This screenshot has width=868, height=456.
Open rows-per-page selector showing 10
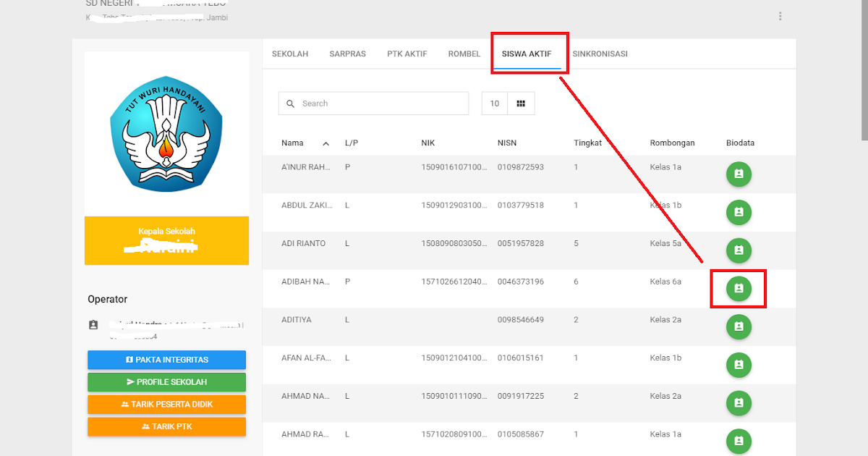(495, 104)
